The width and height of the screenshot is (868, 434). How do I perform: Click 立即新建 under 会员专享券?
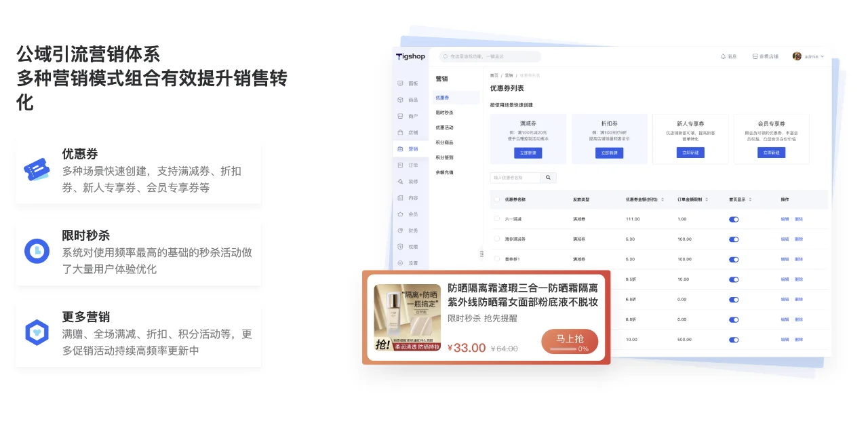772,153
